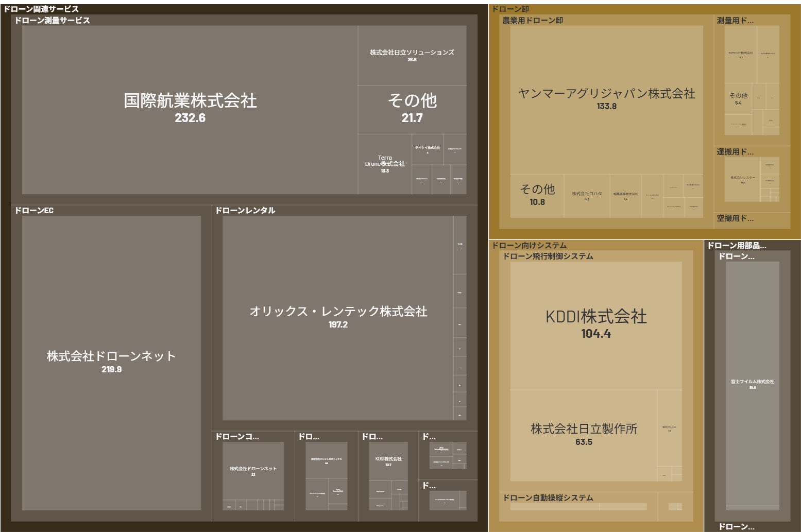The width and height of the screenshot is (801, 532).
Task: Expand the ドローン自動操縦システム section header
Action: [x=548, y=498]
